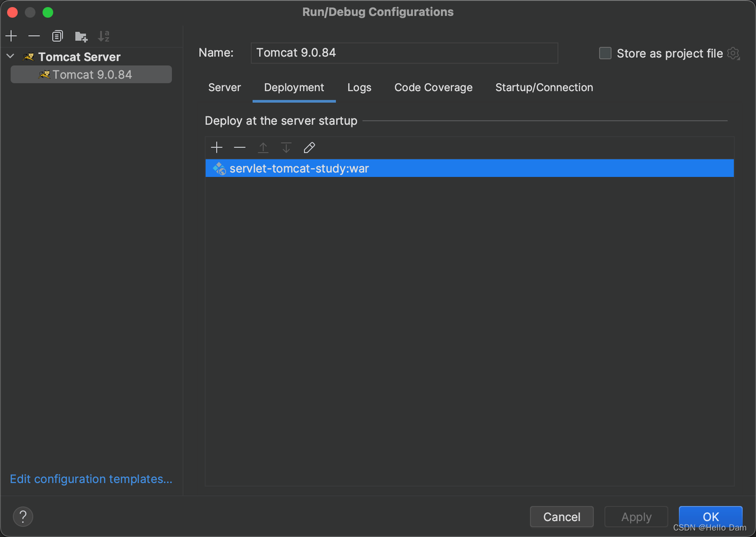Screen dimensions: 756x537
Task: Add a new run configuration
Action: (11, 36)
